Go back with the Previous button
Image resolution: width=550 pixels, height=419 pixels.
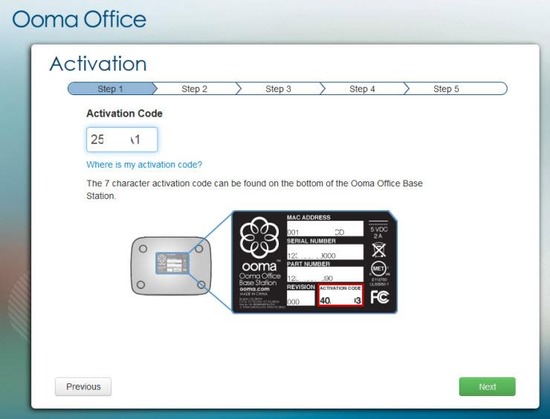(83, 386)
